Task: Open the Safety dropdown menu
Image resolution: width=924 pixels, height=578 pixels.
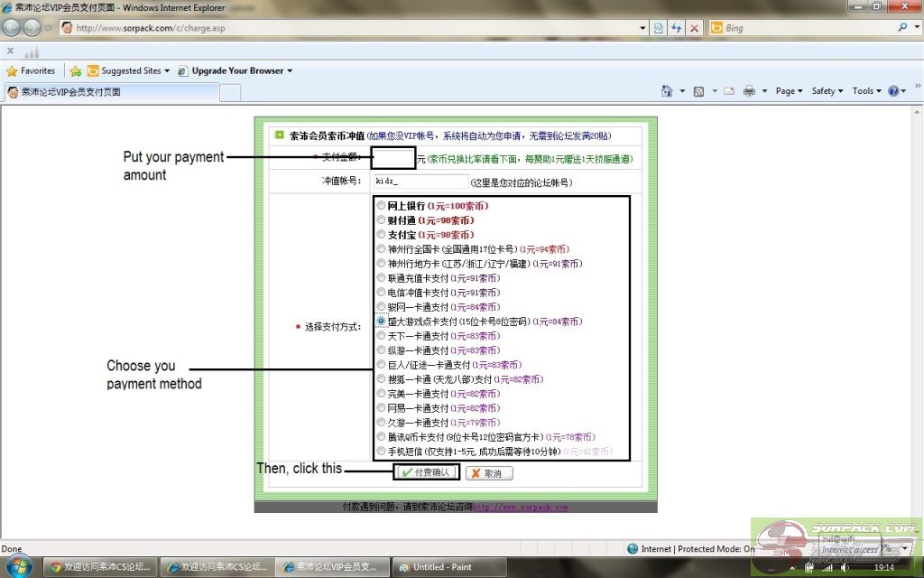Action: pos(827,91)
